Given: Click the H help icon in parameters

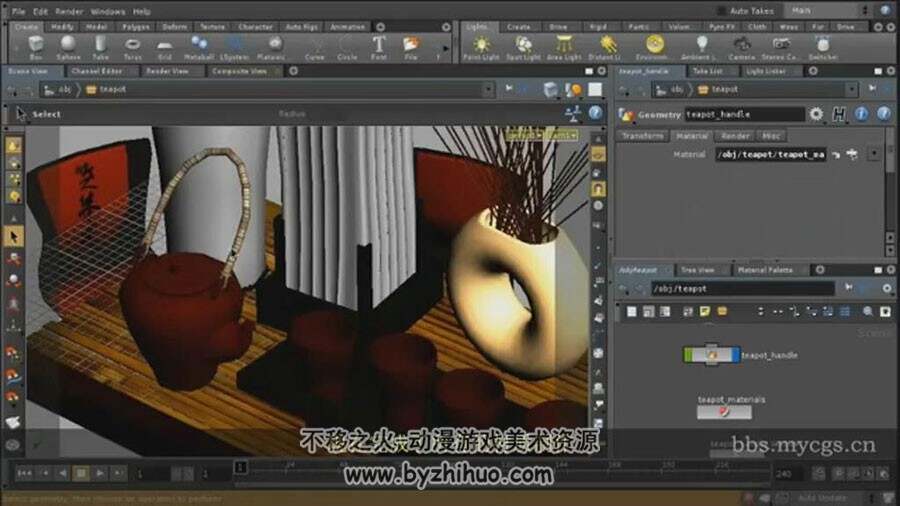Looking at the screenshot, I should tap(839, 114).
